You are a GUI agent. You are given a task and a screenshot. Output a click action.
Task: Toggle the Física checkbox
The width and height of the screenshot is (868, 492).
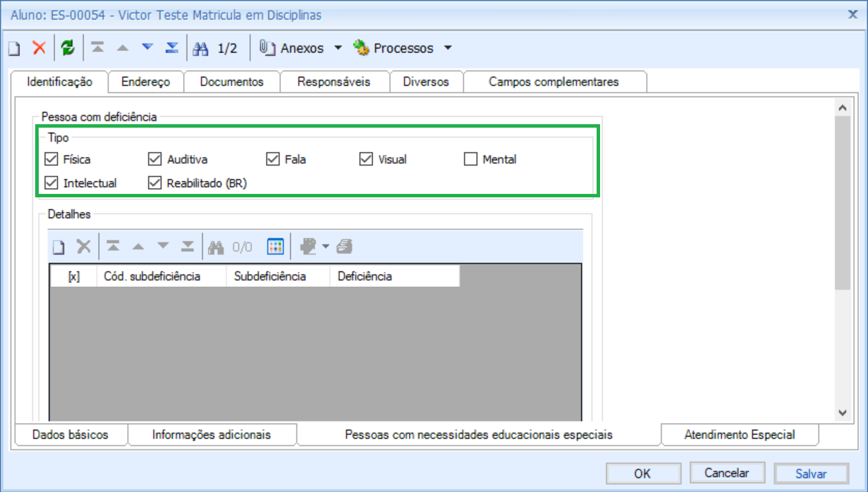pos(50,159)
